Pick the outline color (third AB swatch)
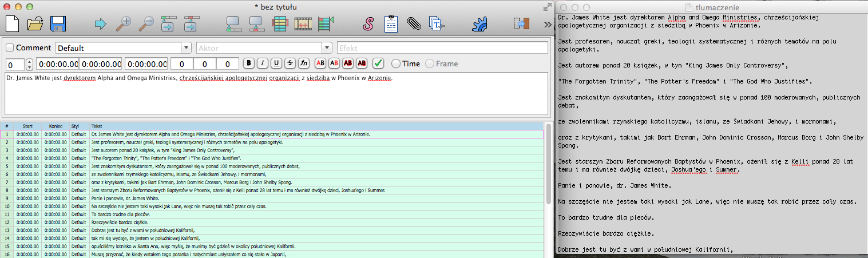 pos(348,63)
